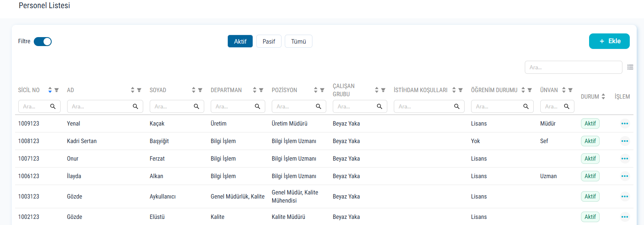The width and height of the screenshot is (644, 225).
Task: Click the Çalışan Grubu search field
Action: 360,106
